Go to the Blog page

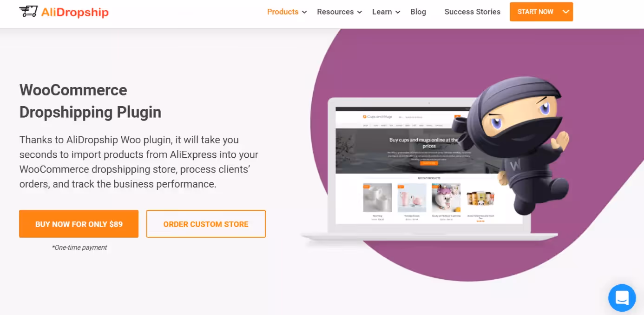[x=418, y=12]
